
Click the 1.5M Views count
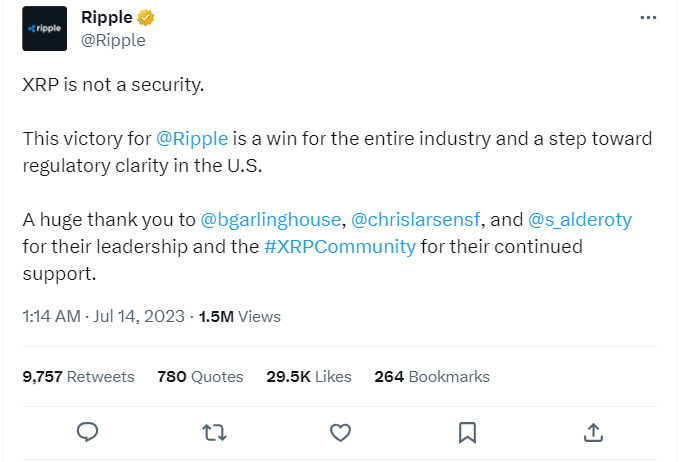point(240,316)
